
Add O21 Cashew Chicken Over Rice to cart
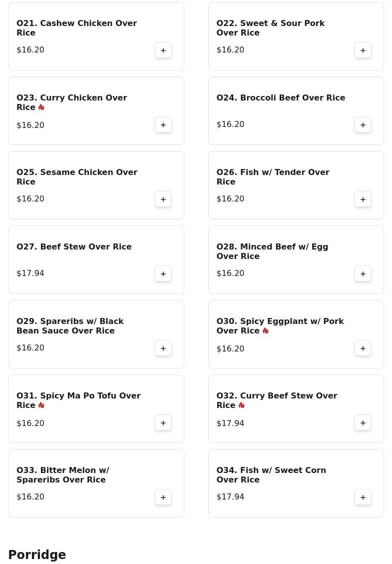(163, 50)
